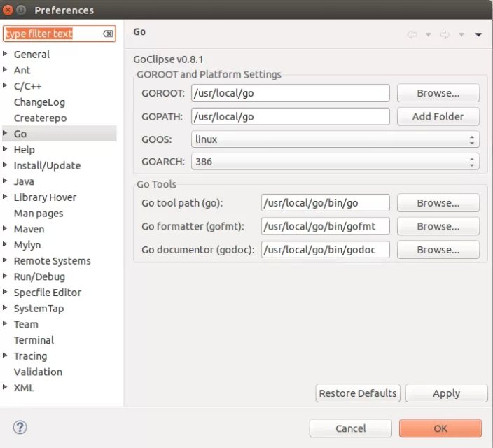This screenshot has width=493, height=448.
Task: Open the help question mark icon
Action: (x=20, y=428)
